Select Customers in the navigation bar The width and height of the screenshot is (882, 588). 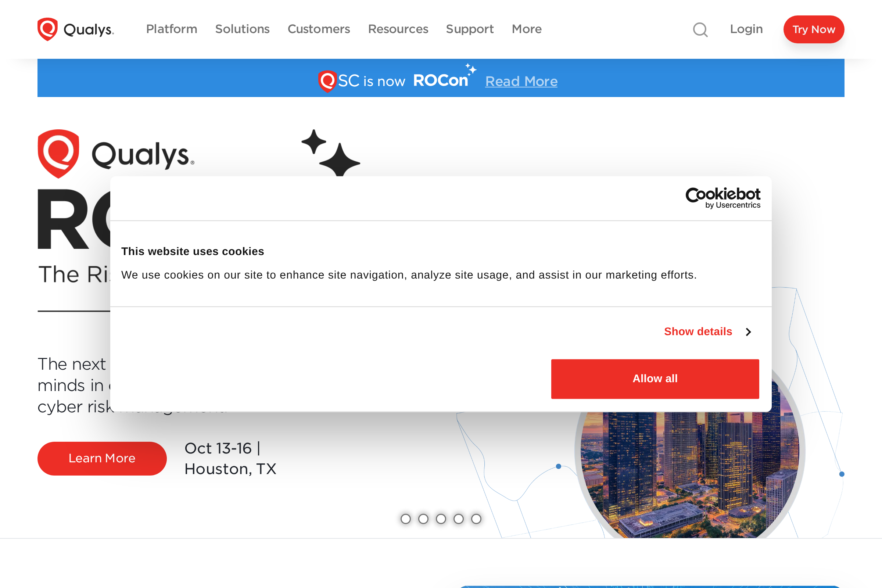pos(318,29)
